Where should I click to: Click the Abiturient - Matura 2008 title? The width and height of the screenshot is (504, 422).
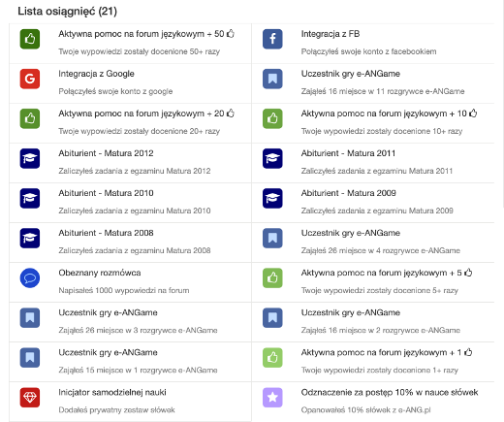[x=106, y=233]
